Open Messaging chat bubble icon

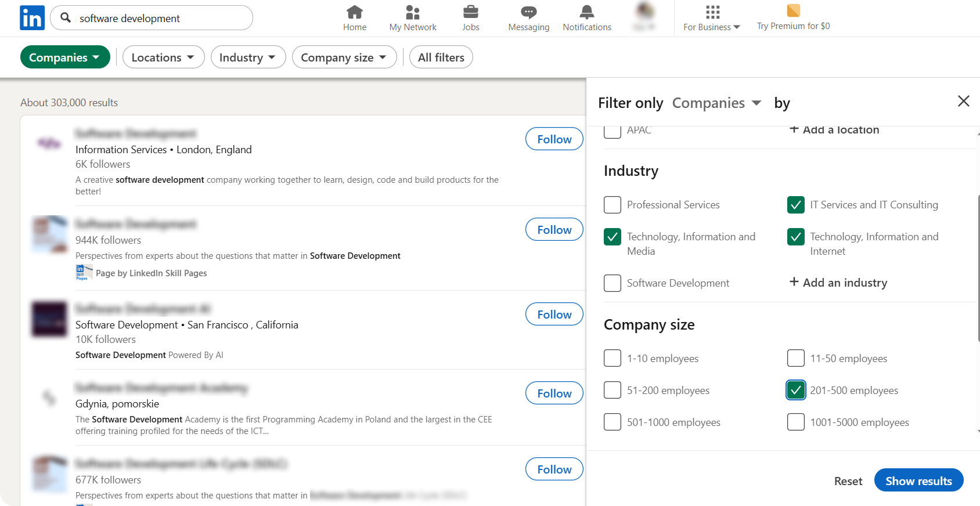point(529,12)
